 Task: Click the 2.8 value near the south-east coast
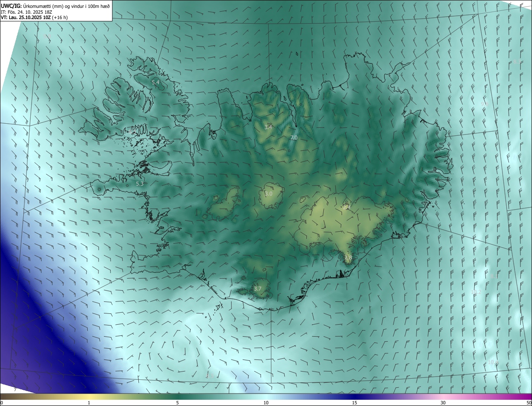(348, 258)
